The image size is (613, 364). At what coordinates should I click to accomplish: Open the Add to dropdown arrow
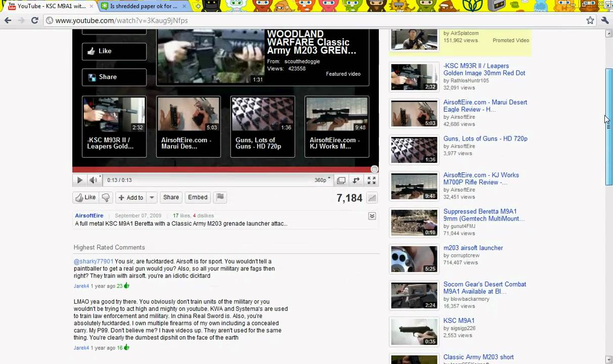152,198
